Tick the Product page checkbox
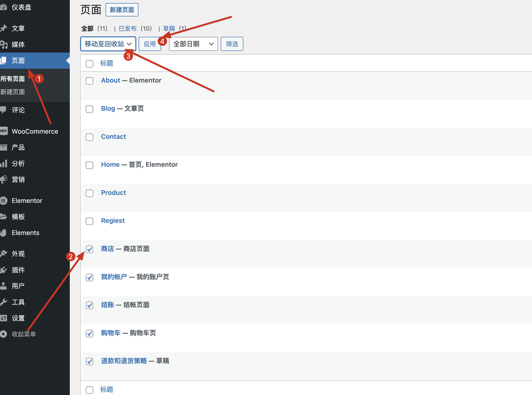 coord(89,193)
